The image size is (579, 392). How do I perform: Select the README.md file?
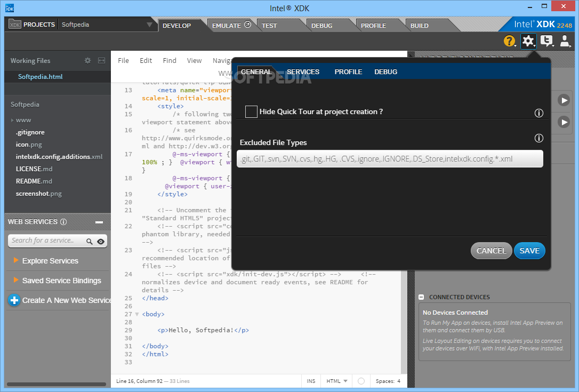(34, 181)
